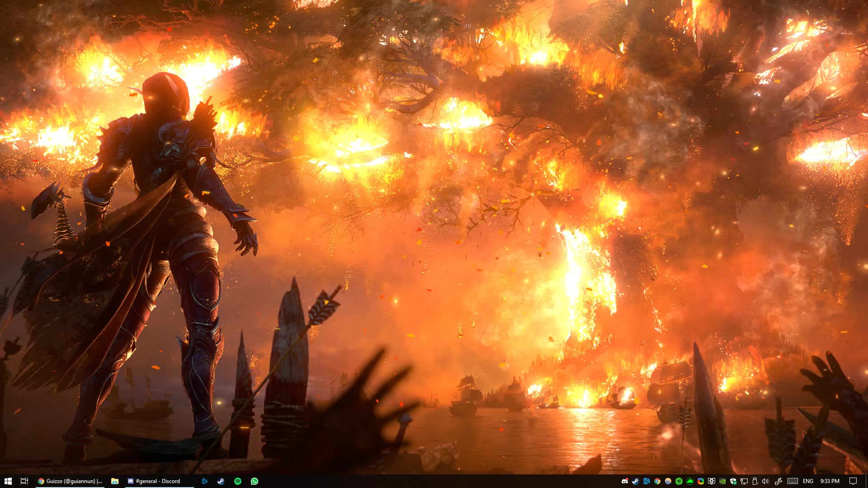Open the volume slider
Screen dimensions: 868x488
point(765,481)
